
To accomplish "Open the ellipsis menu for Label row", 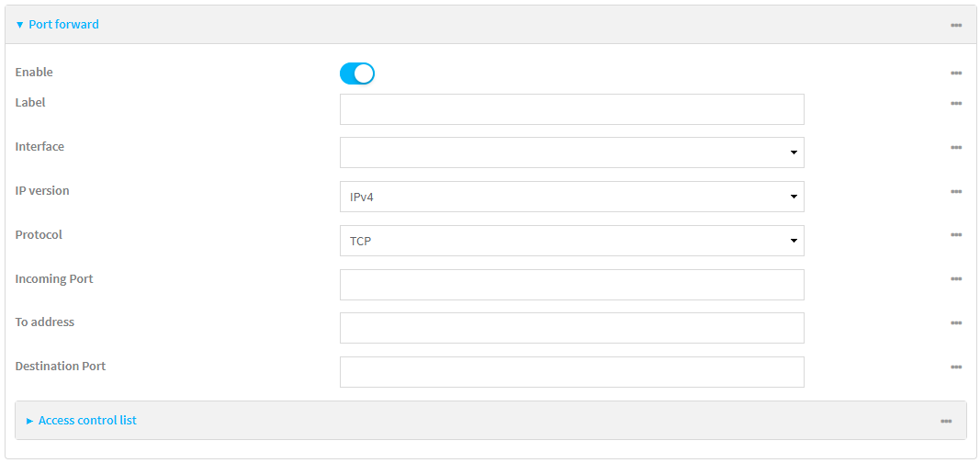I will coord(956,104).
